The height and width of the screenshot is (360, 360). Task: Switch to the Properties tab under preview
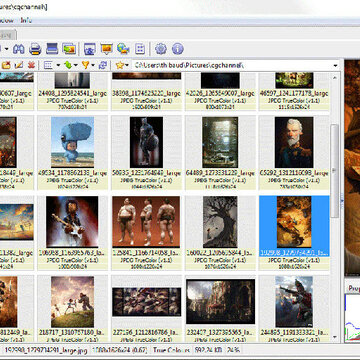(354, 288)
